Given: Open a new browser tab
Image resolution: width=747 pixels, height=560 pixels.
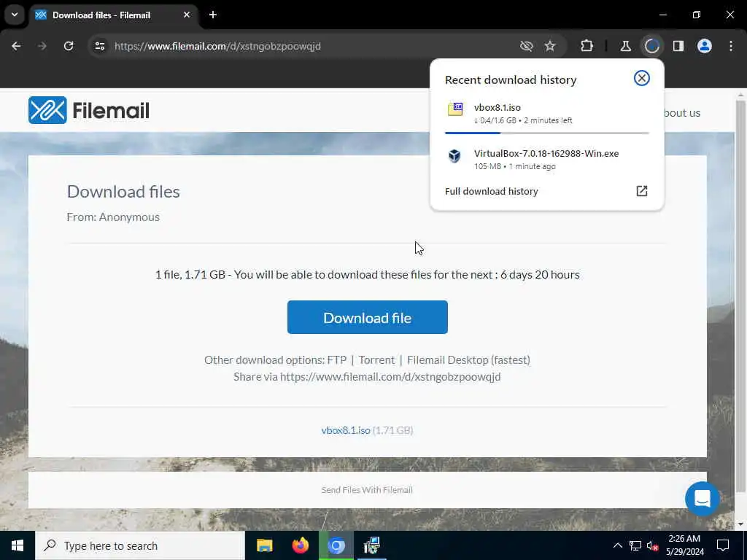Looking at the screenshot, I should click(x=213, y=15).
